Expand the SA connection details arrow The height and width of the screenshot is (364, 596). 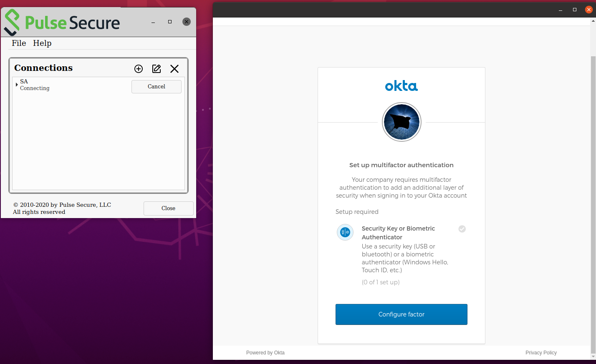point(17,85)
